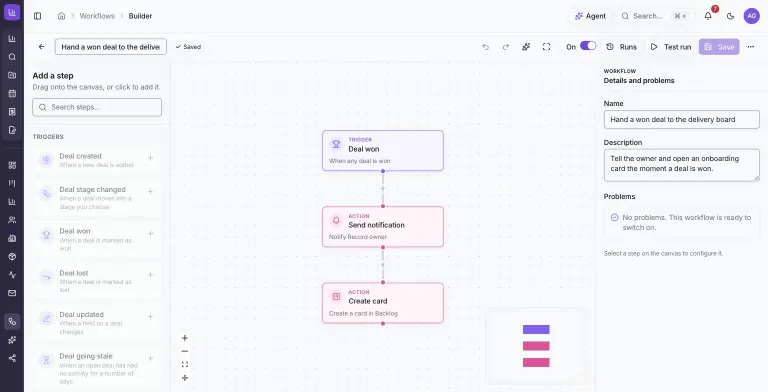This screenshot has height=392, width=768.
Task: Toggle the workflow On switch
Action: pos(588,46)
